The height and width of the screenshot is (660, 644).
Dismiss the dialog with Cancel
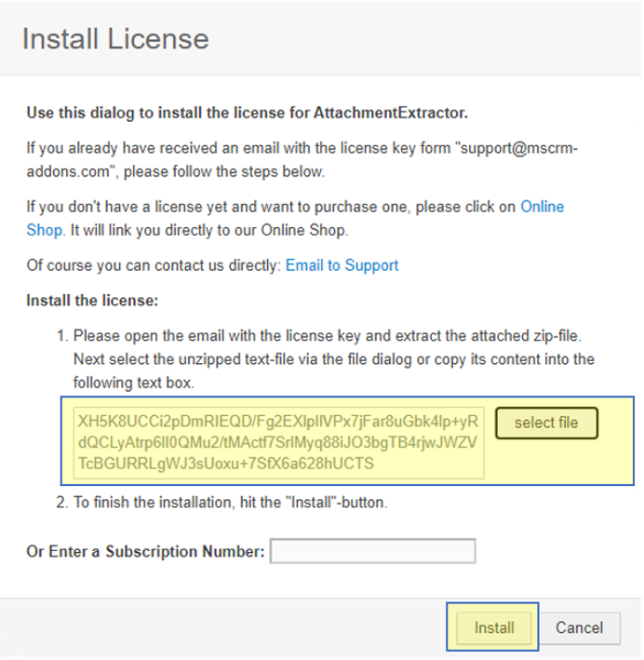click(x=579, y=627)
